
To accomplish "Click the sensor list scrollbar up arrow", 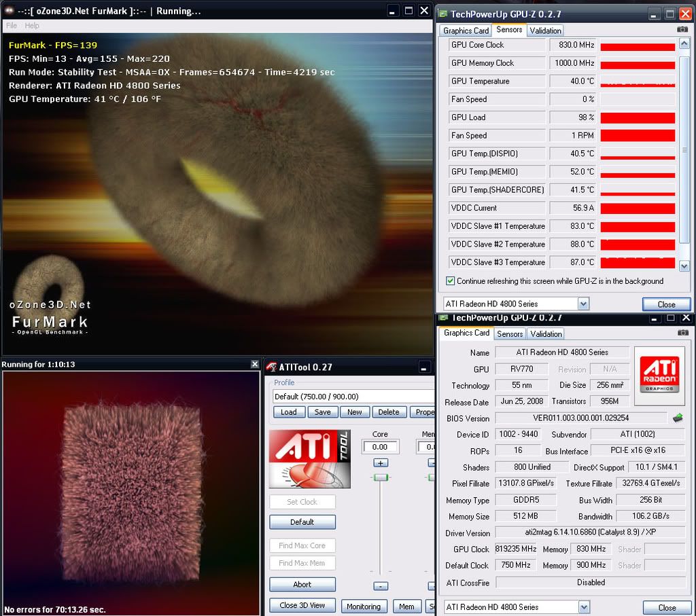I will click(x=684, y=43).
